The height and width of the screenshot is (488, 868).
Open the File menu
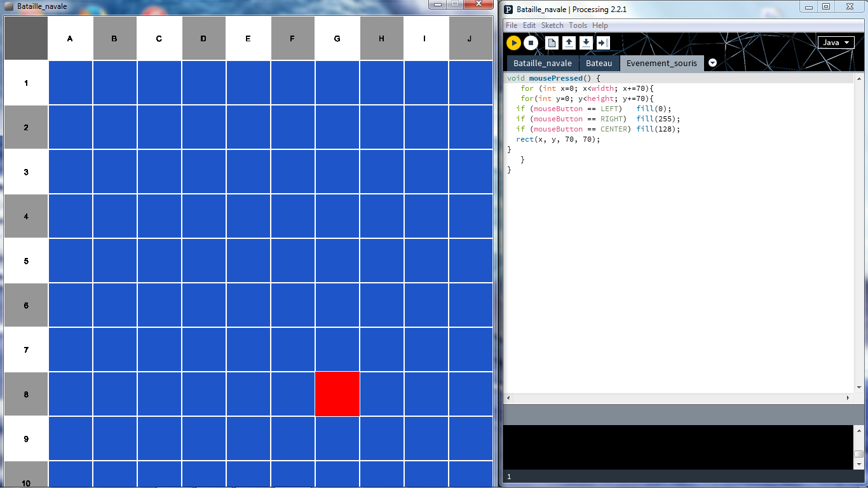[511, 25]
